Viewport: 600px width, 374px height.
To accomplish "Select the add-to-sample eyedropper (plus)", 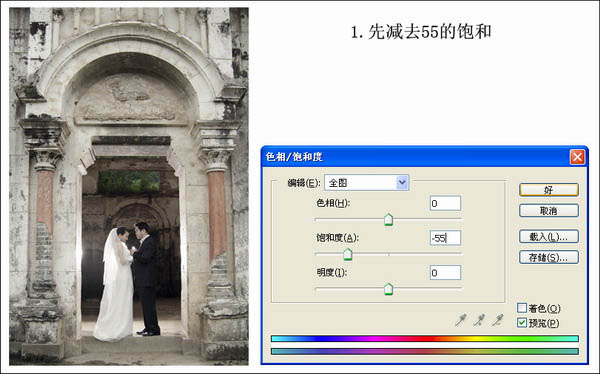I will 479,320.
